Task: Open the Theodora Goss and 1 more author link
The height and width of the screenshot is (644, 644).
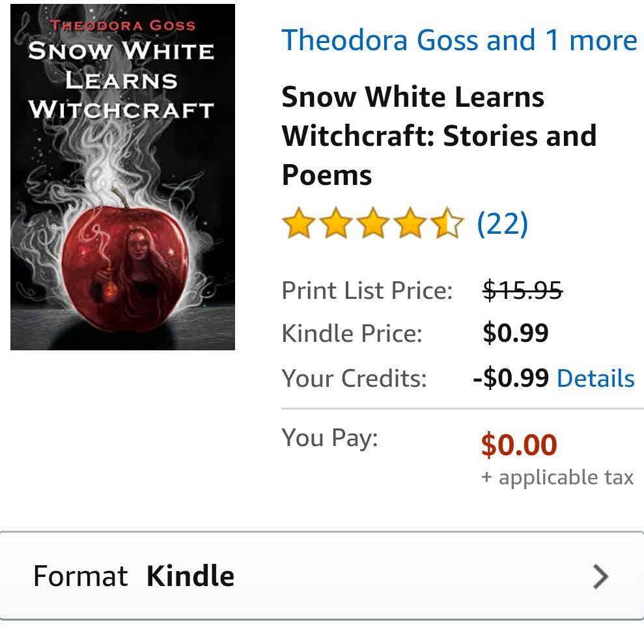Action: (x=459, y=40)
